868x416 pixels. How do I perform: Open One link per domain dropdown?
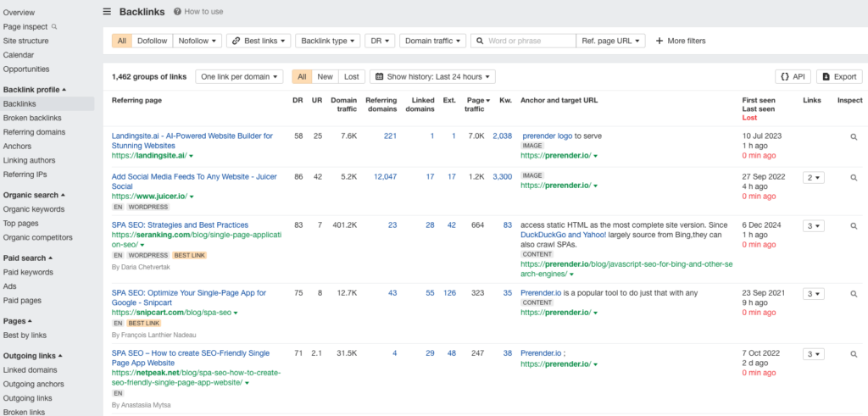(239, 77)
